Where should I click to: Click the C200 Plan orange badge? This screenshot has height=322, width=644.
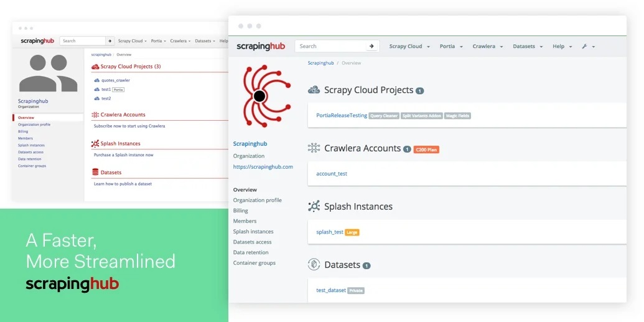click(x=426, y=149)
